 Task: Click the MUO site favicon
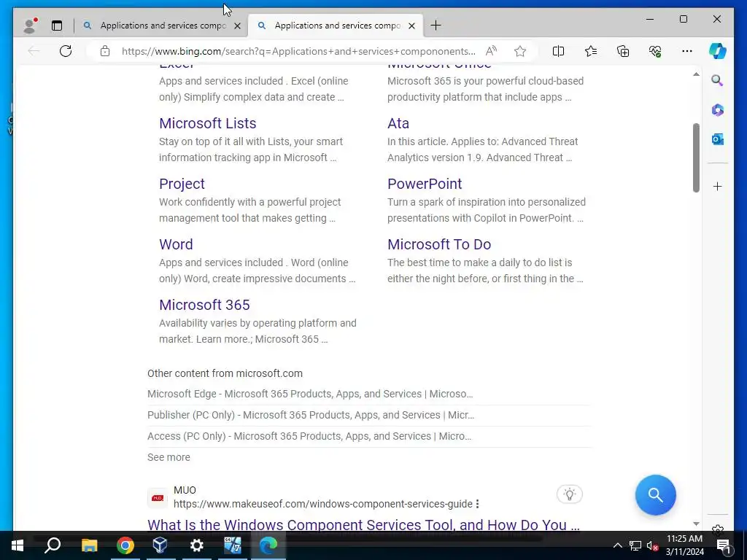[158, 498]
